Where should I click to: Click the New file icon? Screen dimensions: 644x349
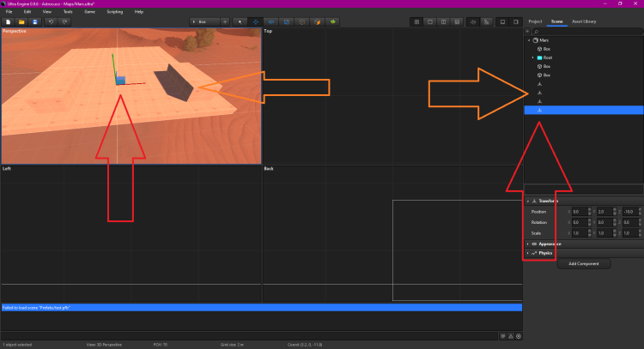8,21
